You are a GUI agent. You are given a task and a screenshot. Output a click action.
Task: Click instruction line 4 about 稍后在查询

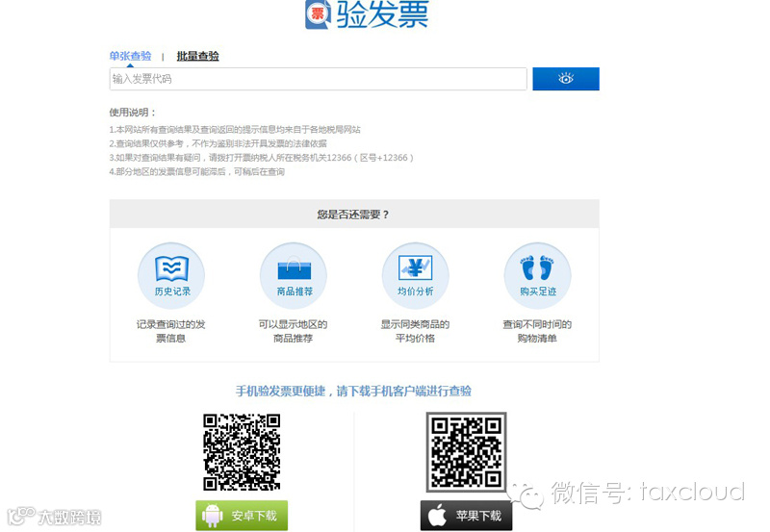tap(197, 172)
